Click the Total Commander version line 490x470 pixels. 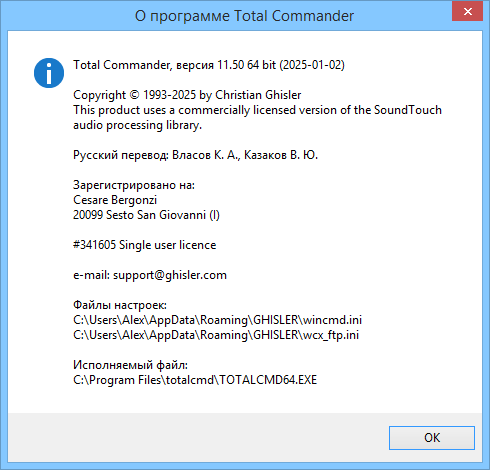coord(209,65)
